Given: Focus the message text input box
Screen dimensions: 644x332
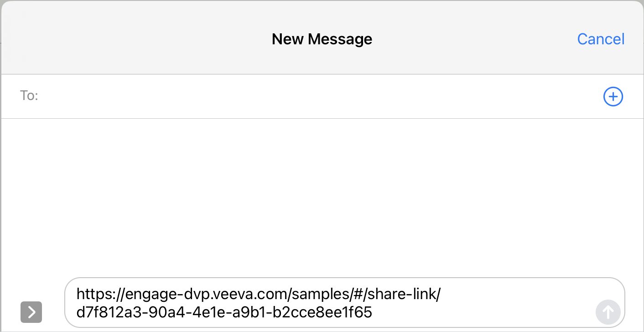Looking at the screenshot, I should 502,302.
